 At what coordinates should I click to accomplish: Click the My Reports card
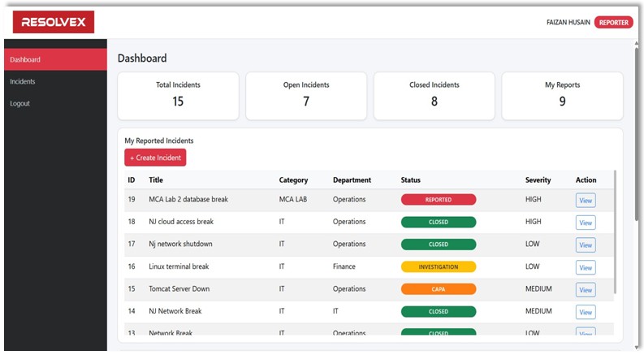tap(562, 96)
